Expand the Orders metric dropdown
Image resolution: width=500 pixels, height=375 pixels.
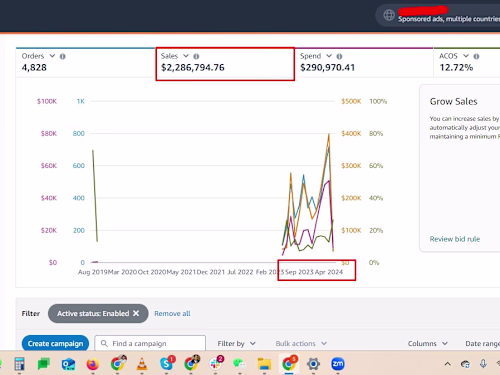[52, 56]
